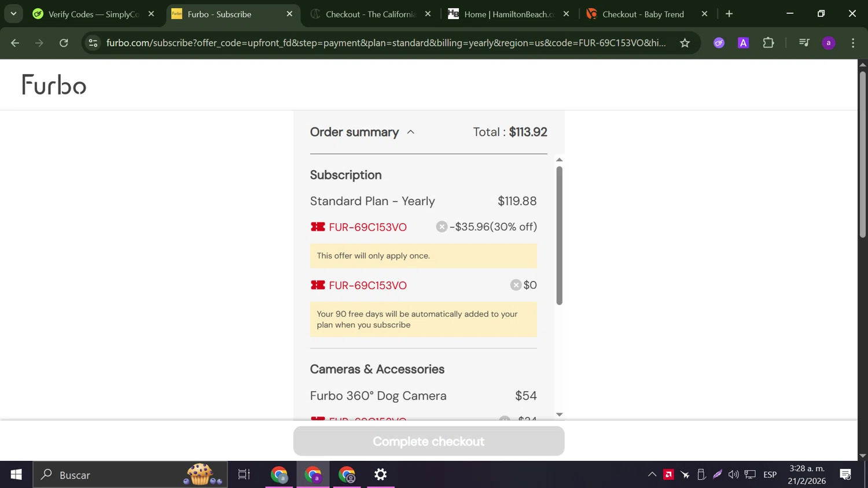Open the Home HamiltonBeach tab
This screenshot has width=868, height=488.
click(509, 14)
